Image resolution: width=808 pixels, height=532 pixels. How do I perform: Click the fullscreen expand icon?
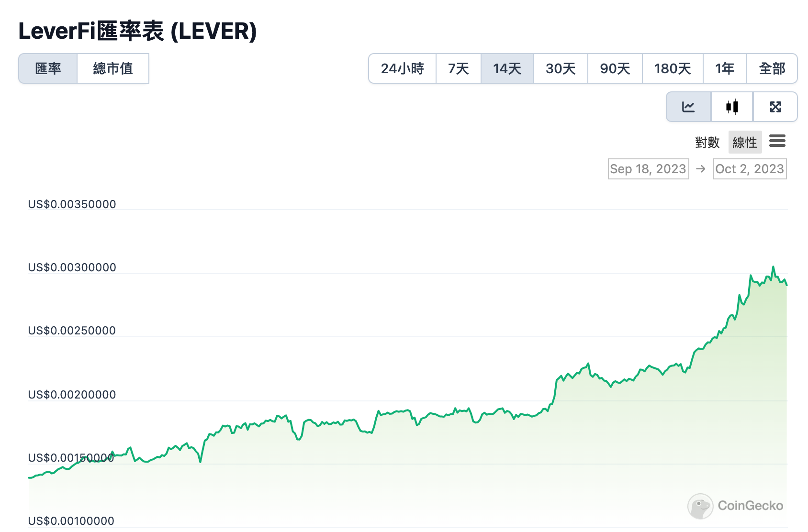click(775, 107)
